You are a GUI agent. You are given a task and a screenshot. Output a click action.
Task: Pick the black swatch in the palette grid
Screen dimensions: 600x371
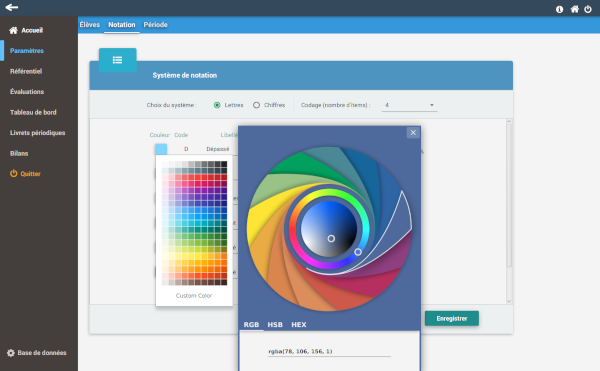pyautogui.click(x=224, y=164)
